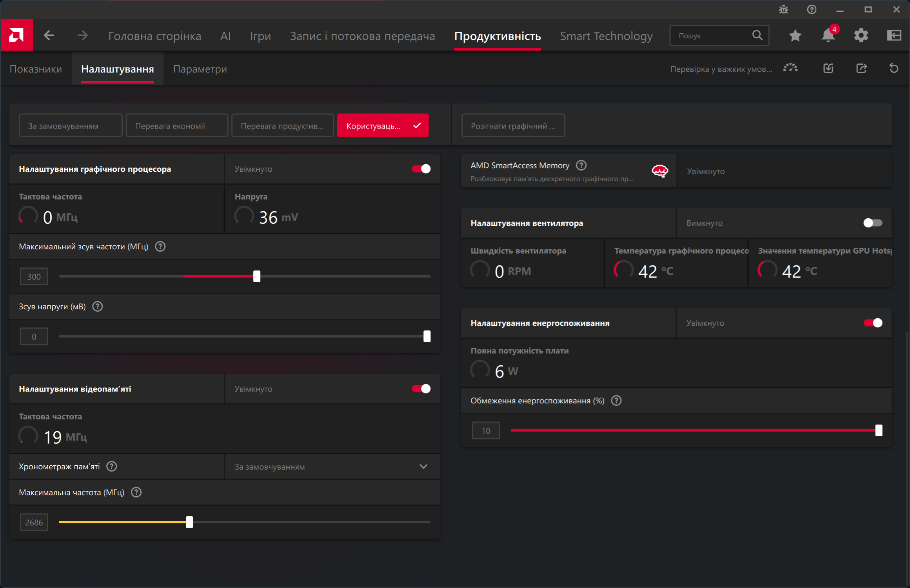Start stress test speedometer icon
The width and height of the screenshot is (910, 588).
tap(790, 69)
